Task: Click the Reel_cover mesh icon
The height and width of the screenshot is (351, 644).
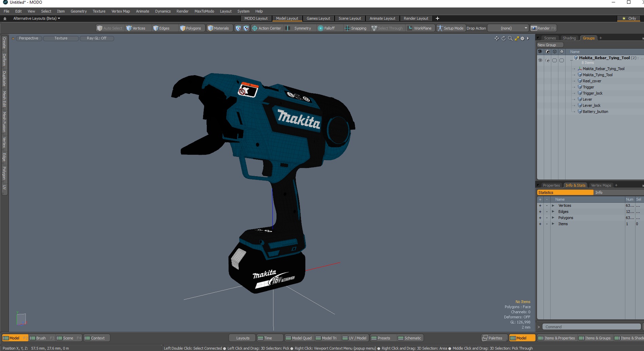Action: pos(580,81)
